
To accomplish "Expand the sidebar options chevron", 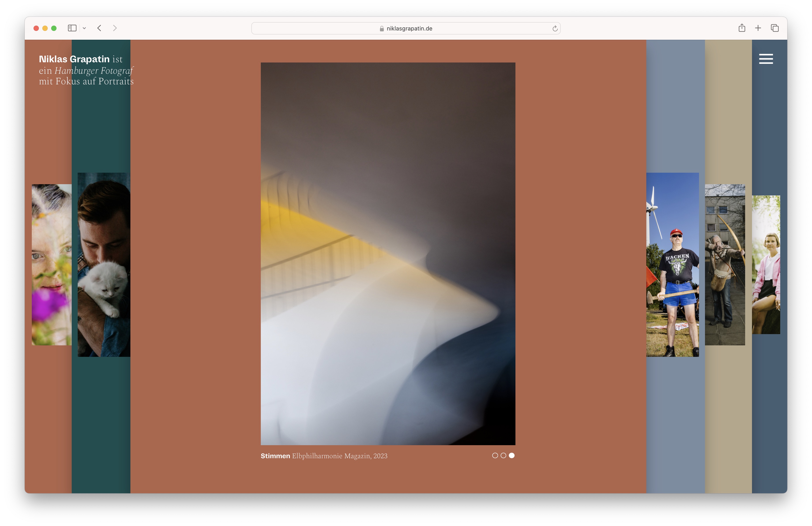I will [x=85, y=28].
